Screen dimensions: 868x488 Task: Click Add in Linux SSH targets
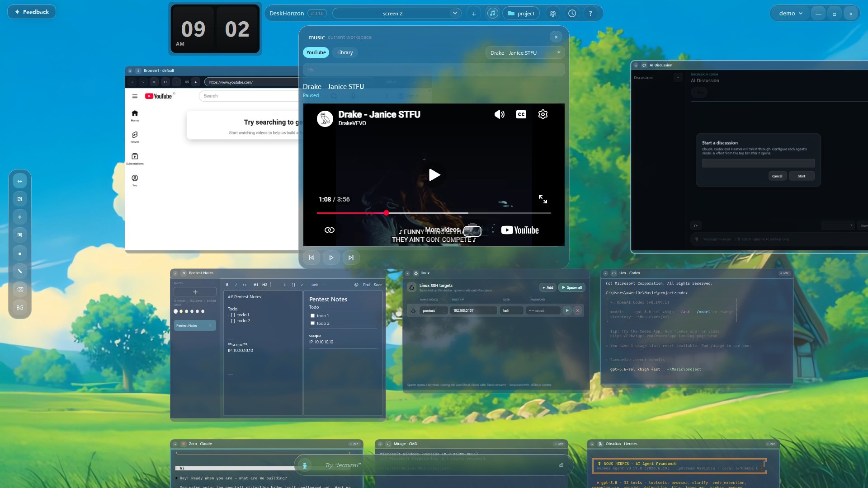coord(548,287)
